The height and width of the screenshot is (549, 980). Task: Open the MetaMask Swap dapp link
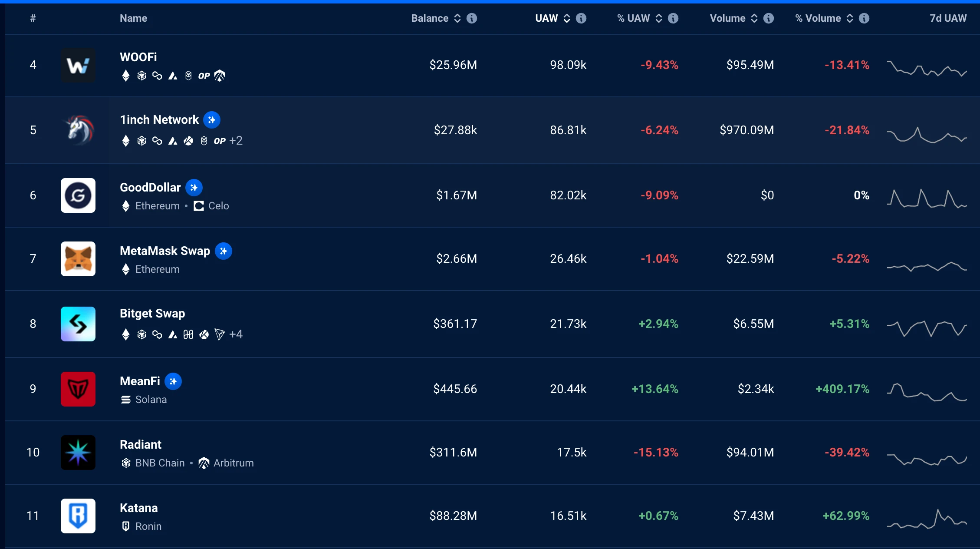pyautogui.click(x=165, y=251)
